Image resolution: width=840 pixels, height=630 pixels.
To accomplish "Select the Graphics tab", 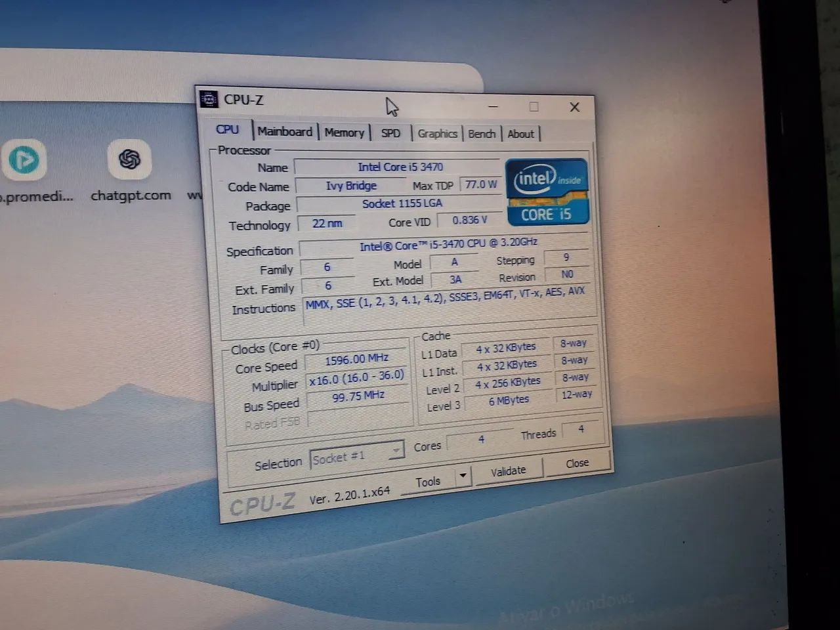I will [x=437, y=134].
